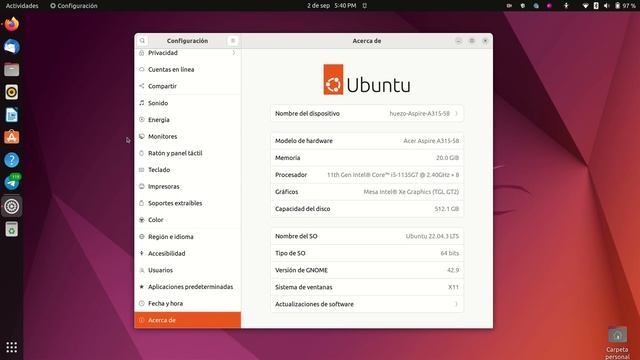The height and width of the screenshot is (360, 640).
Task: Click the Procesador info row
Action: coord(367,175)
